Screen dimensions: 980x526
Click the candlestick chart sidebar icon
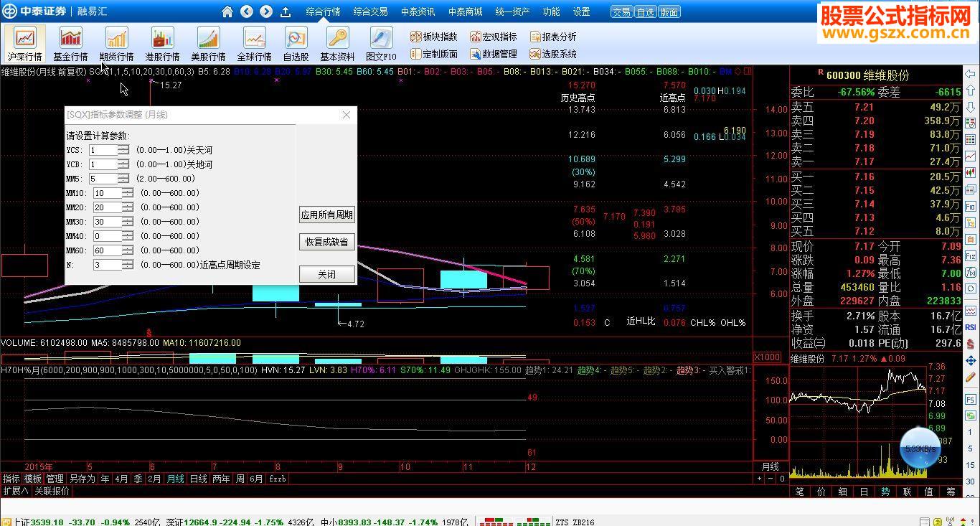(971, 172)
